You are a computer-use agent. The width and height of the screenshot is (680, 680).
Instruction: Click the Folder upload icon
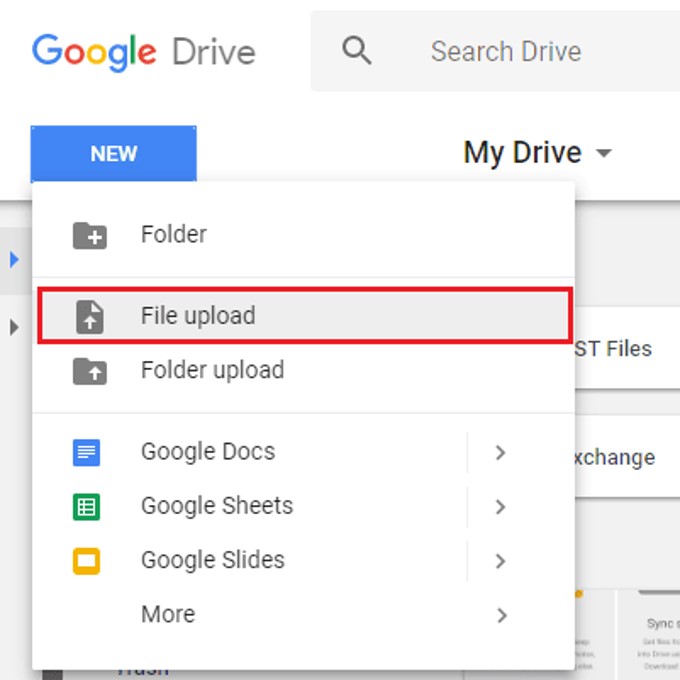point(90,371)
